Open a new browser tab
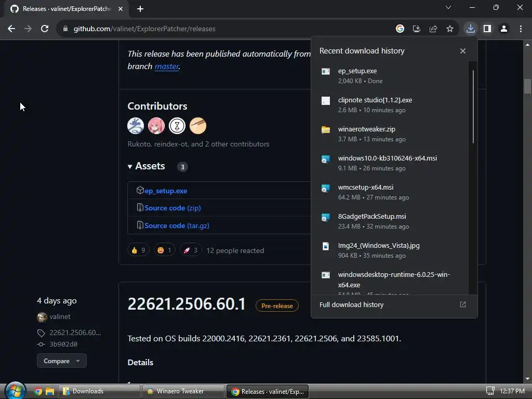Screen dimensions: 532x399 (140, 9)
